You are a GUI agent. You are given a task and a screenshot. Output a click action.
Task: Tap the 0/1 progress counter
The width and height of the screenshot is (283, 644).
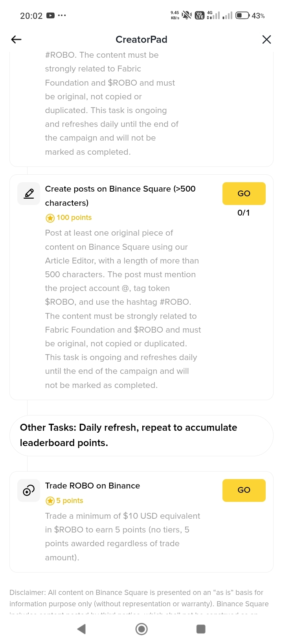pyautogui.click(x=244, y=213)
